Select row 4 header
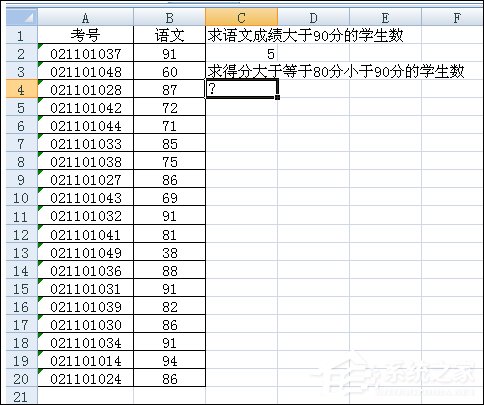484x405 pixels. coord(22,89)
